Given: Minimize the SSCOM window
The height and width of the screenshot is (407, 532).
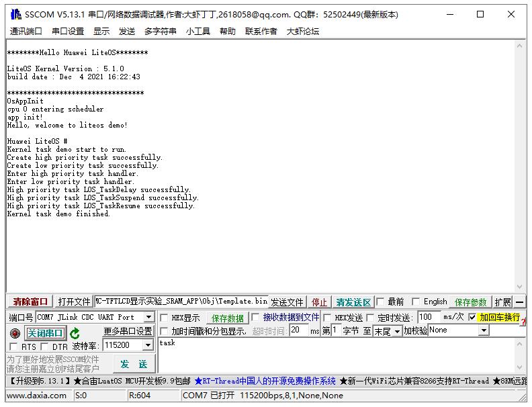Looking at the screenshot, I should click(x=450, y=14).
